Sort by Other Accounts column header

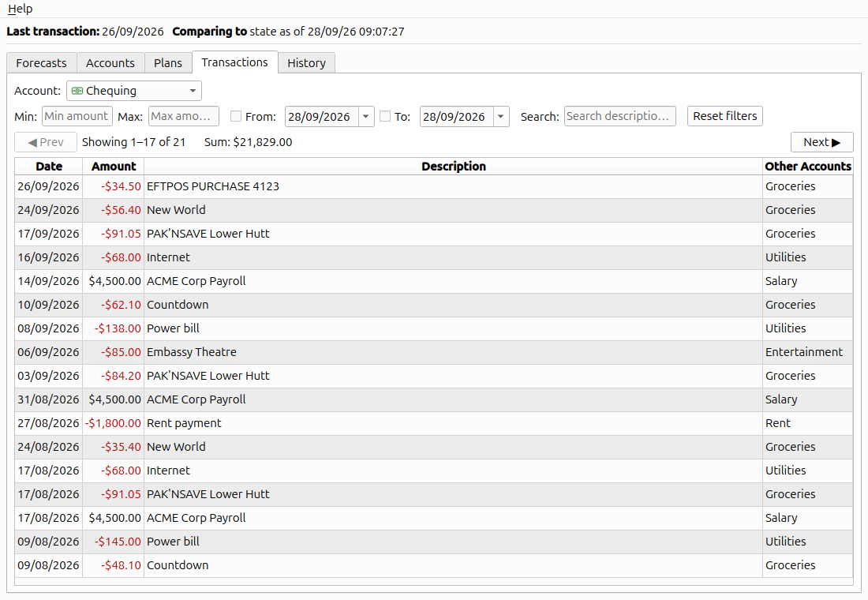pos(808,167)
